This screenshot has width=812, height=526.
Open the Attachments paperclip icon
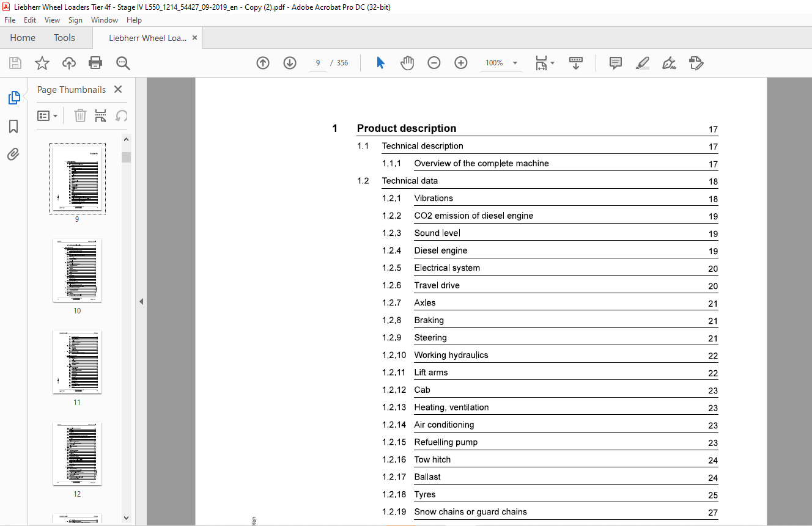coord(13,155)
